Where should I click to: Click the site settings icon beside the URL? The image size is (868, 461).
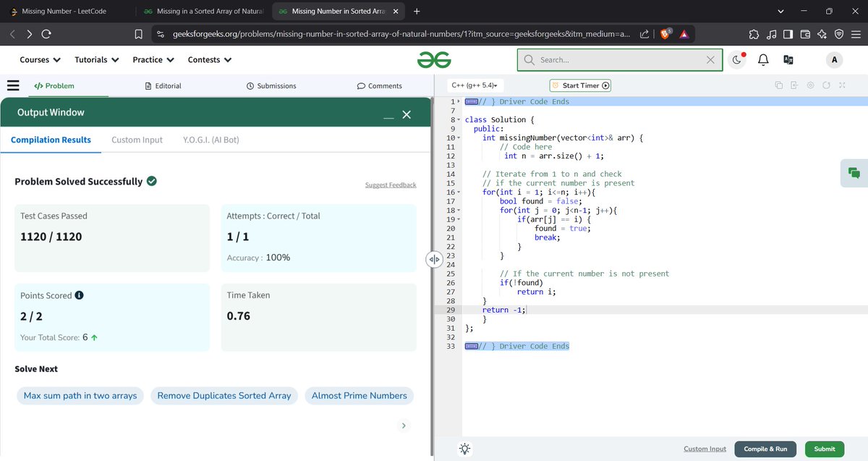pyautogui.click(x=161, y=34)
